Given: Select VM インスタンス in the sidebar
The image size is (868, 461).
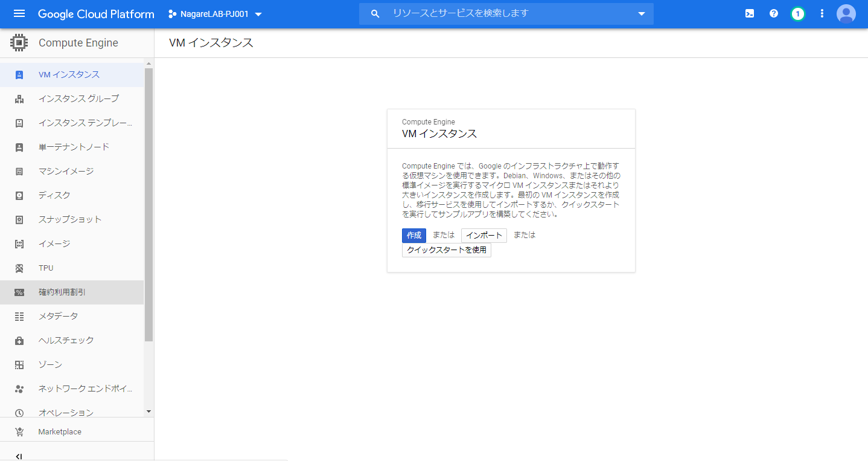Looking at the screenshot, I should tap(72, 75).
